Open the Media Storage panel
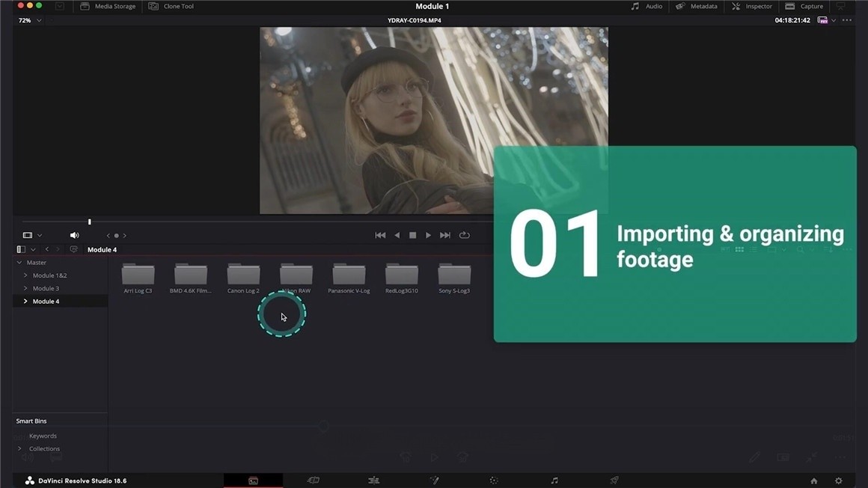This screenshot has width=868, height=488. tap(108, 6)
